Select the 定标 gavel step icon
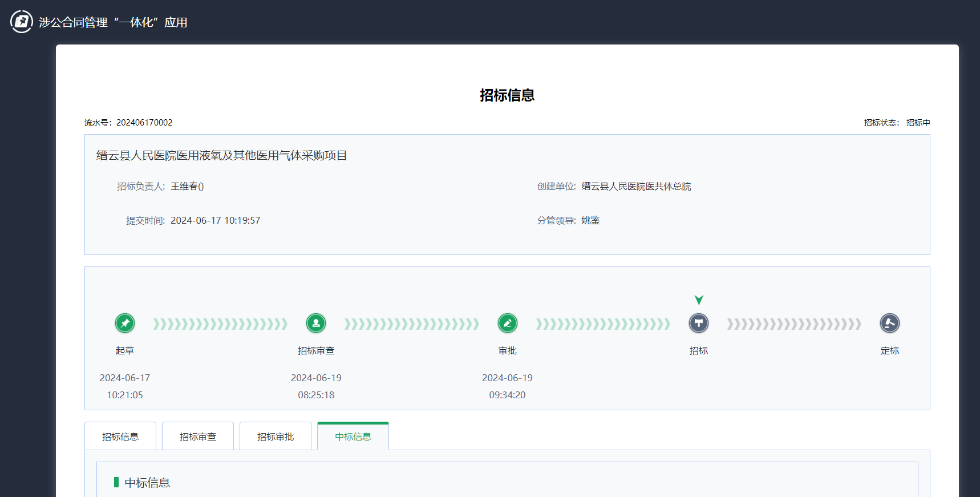 889,323
